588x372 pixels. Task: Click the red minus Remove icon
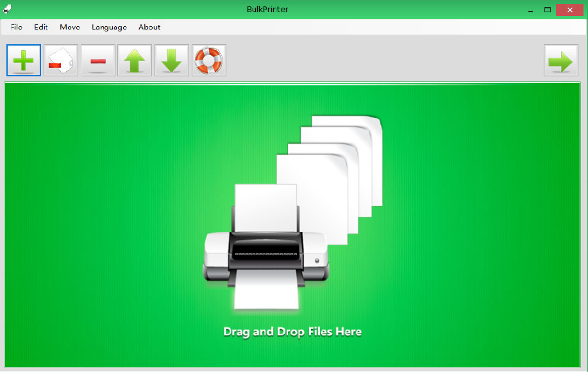click(x=97, y=60)
